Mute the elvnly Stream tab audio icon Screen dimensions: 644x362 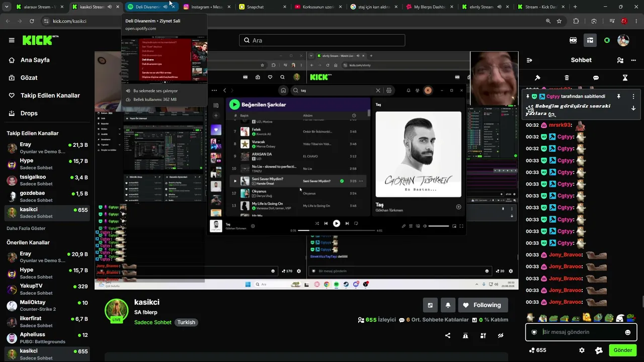coord(499,7)
